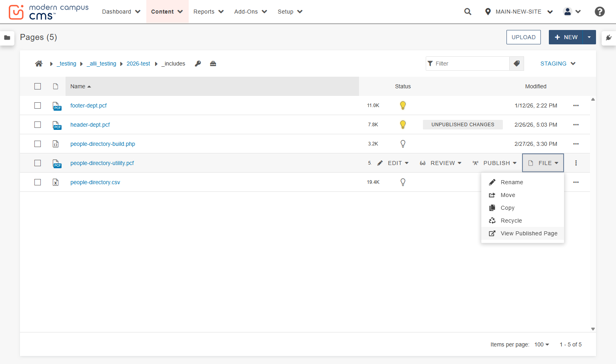Click light bulb status for people-directory-build.php

point(403,144)
